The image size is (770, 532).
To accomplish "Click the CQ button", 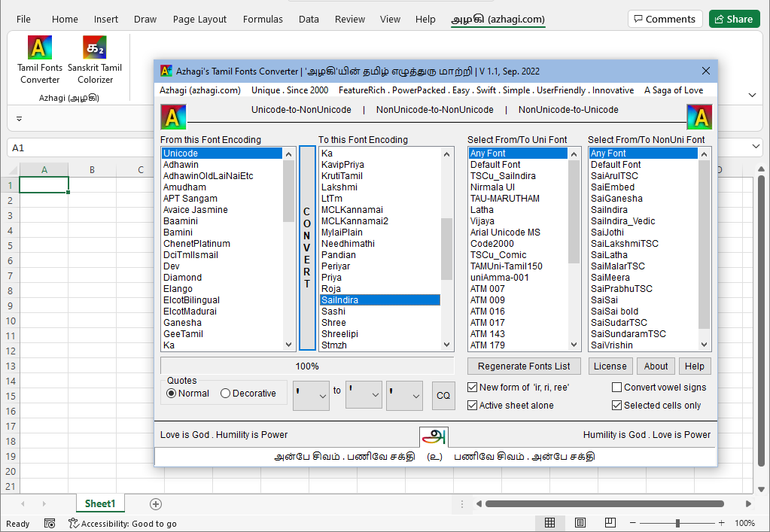I will point(443,395).
